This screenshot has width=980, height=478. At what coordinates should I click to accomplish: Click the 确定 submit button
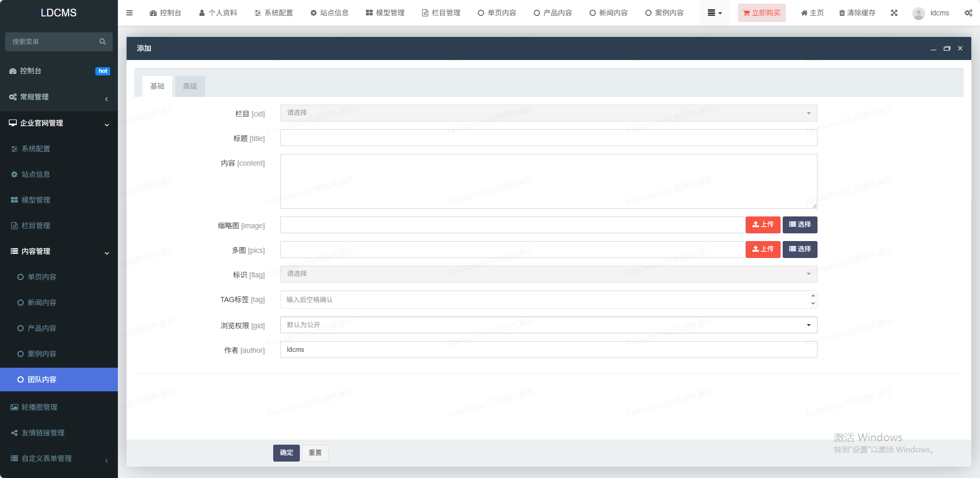[286, 452]
